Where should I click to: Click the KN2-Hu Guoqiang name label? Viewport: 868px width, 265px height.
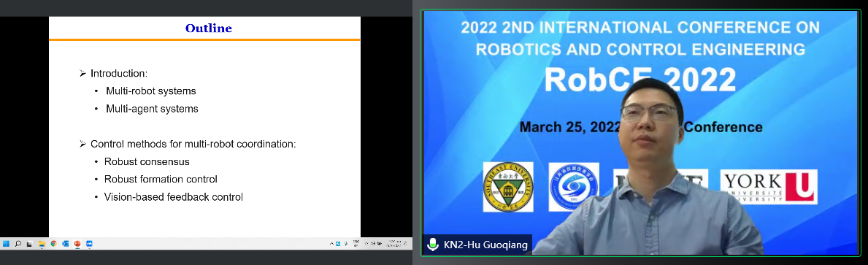click(485, 245)
